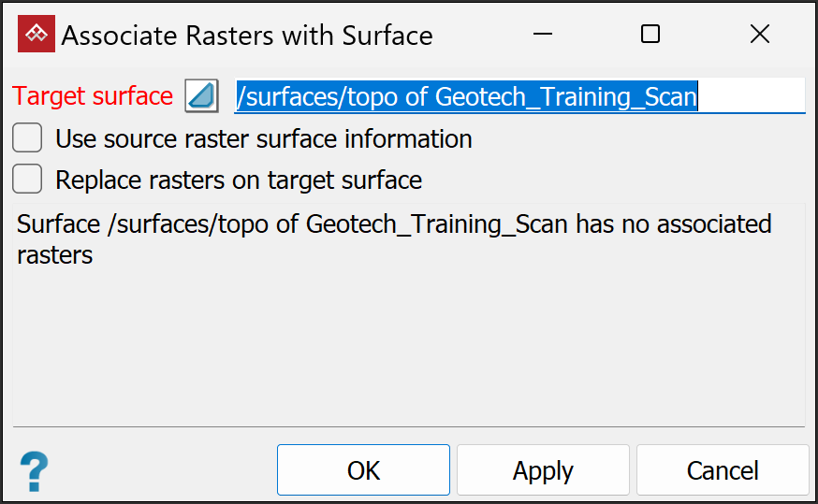Close the dialog with the X button
The width and height of the screenshot is (818, 504).
760,36
